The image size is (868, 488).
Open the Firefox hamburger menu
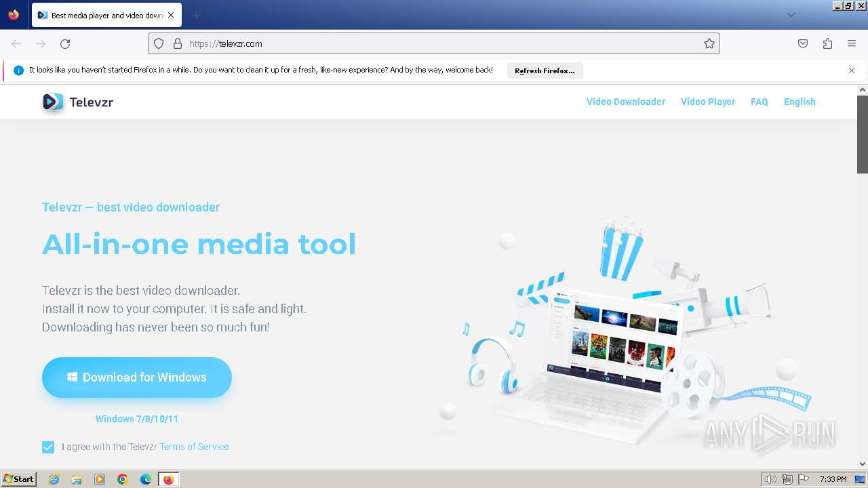pyautogui.click(x=852, y=43)
